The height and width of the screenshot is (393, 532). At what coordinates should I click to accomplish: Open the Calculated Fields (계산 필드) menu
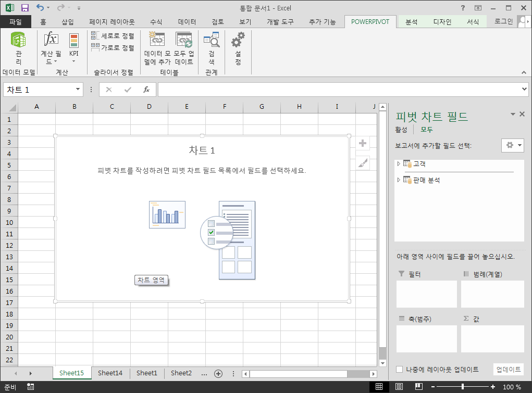51,48
